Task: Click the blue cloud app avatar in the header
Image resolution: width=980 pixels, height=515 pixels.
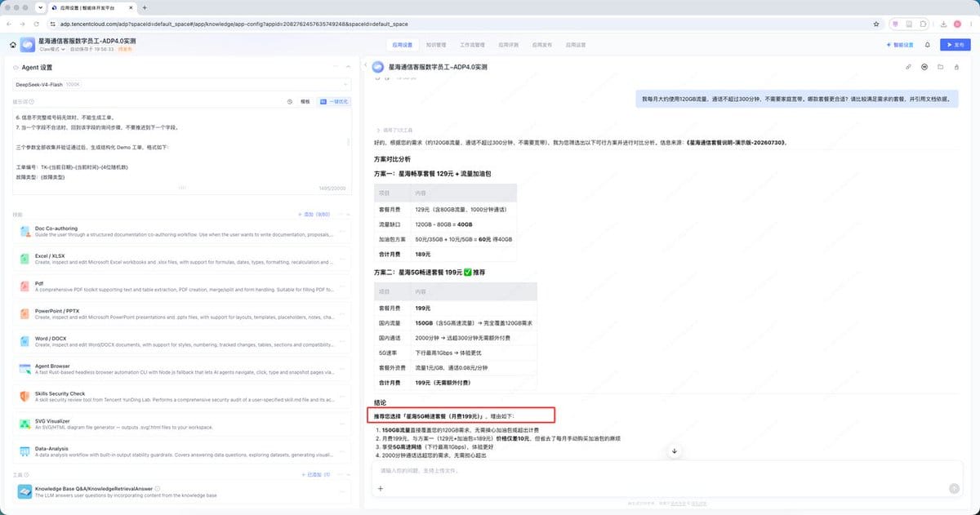Action: (x=29, y=45)
